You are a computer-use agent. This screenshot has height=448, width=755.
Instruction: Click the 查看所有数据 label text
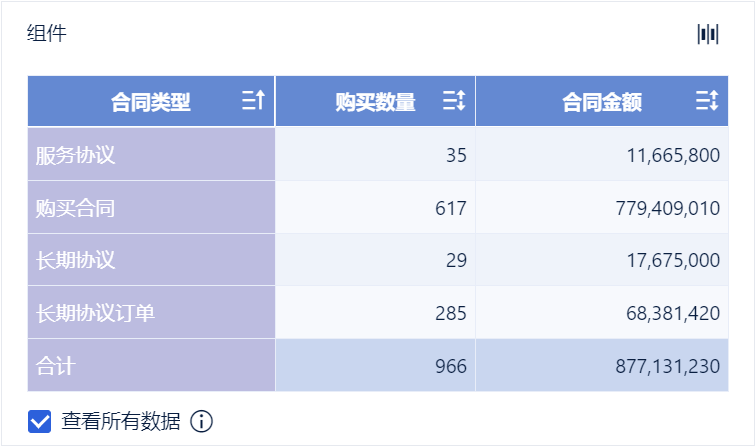click(121, 421)
